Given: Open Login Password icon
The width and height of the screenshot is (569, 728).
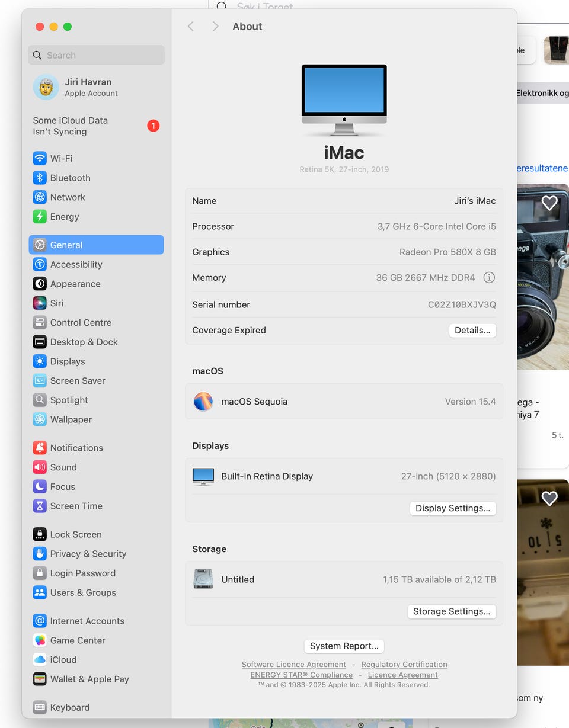Looking at the screenshot, I should pos(40,573).
